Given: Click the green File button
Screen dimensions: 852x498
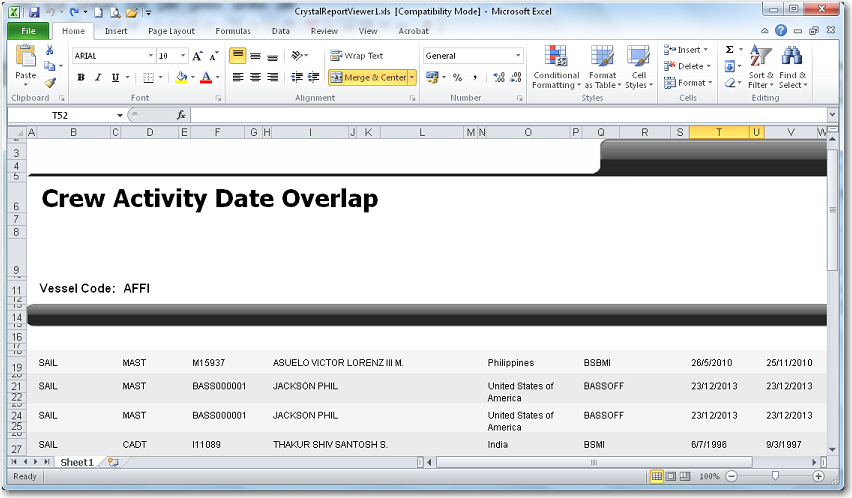Looking at the screenshot, I should [x=28, y=31].
